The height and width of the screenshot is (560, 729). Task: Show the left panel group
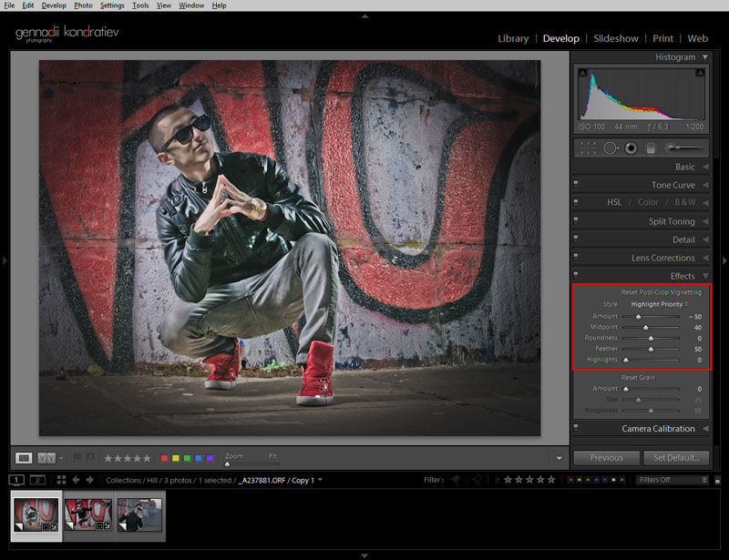tap(5, 260)
